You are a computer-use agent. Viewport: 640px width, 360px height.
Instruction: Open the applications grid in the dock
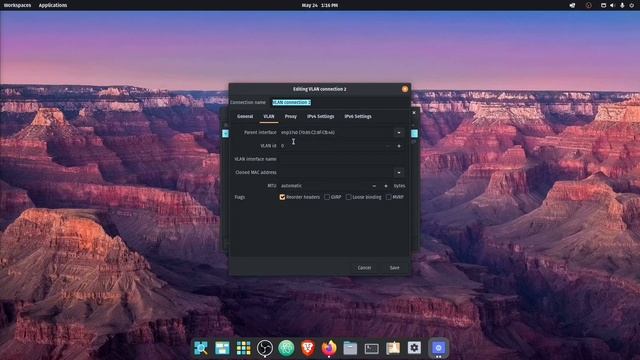click(x=244, y=348)
